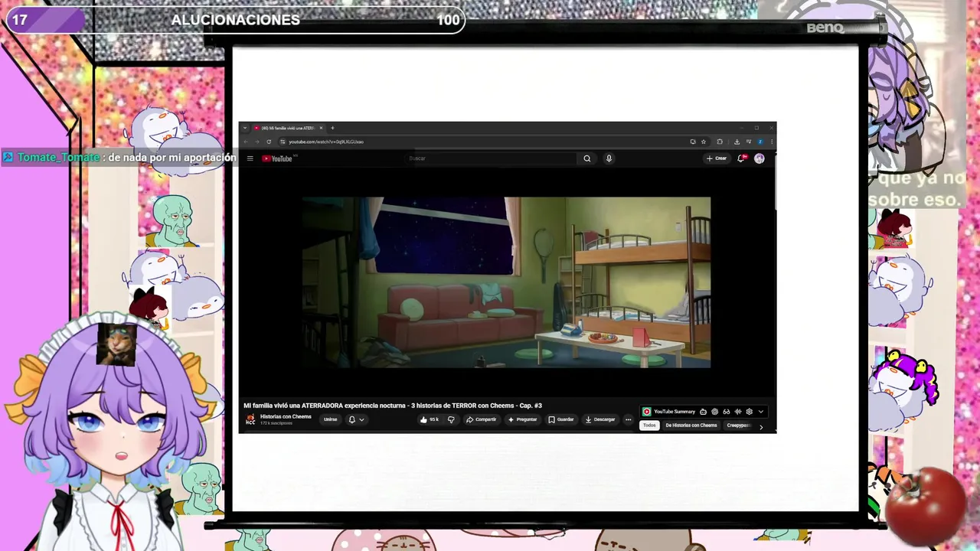980x551 pixels.
Task: Go to the YouTube home logo
Action: (277, 158)
